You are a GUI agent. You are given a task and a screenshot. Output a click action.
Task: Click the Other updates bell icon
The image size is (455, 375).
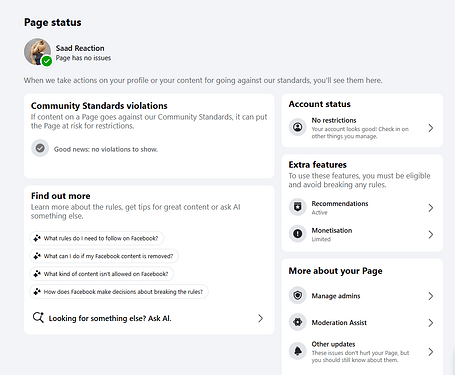click(x=297, y=351)
